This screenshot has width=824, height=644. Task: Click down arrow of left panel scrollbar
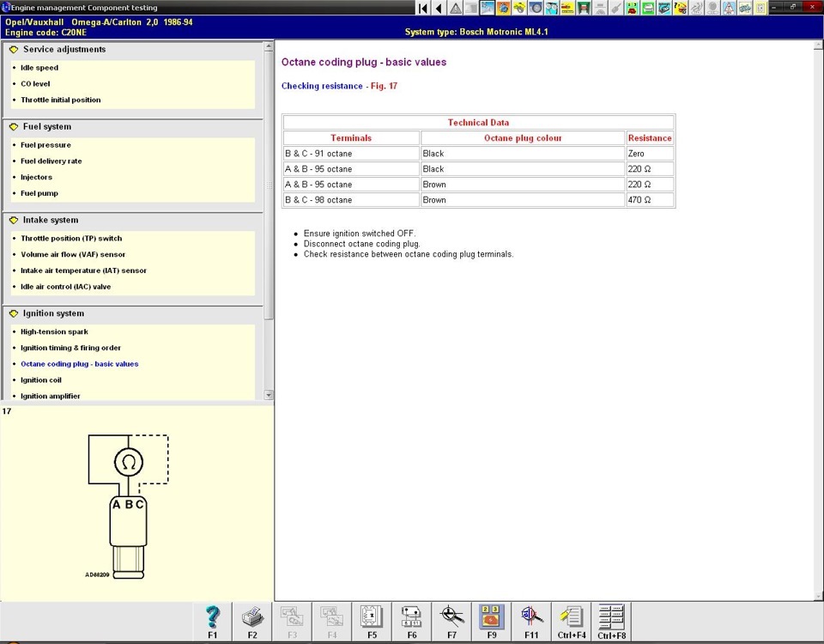(269, 395)
